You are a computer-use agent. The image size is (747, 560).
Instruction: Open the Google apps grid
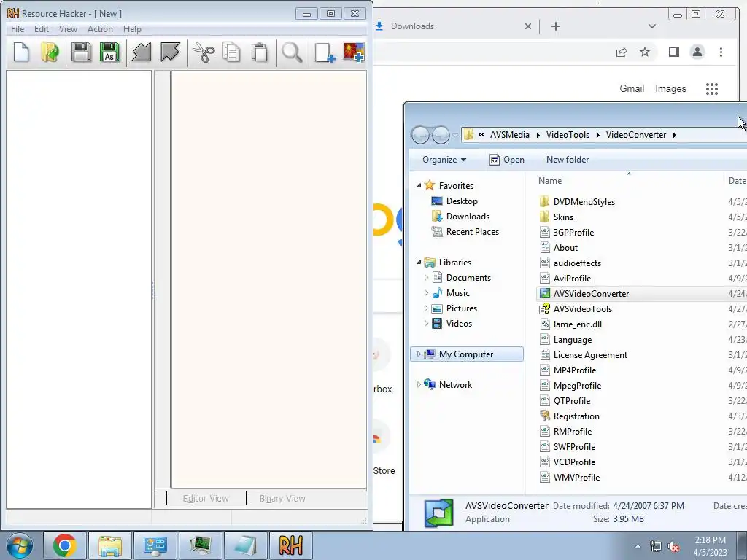coord(712,88)
